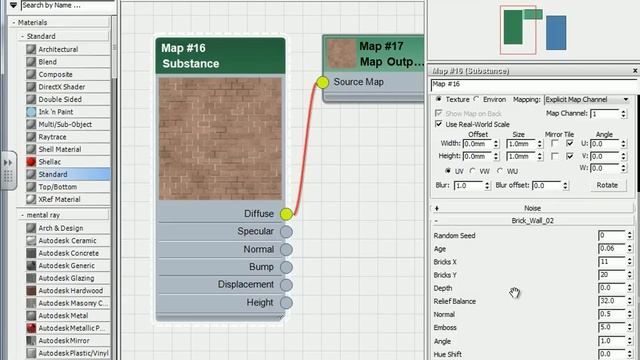Click the Specular output socket
Screen dimensions: 640x360
click(287, 231)
